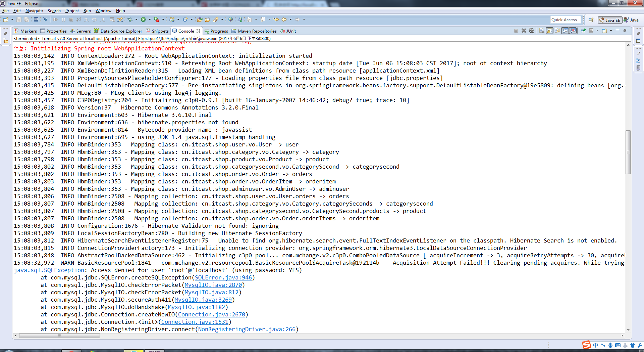Open NonRegisteringDriver.java:266 link
This screenshot has width=644, height=352.
click(x=247, y=329)
